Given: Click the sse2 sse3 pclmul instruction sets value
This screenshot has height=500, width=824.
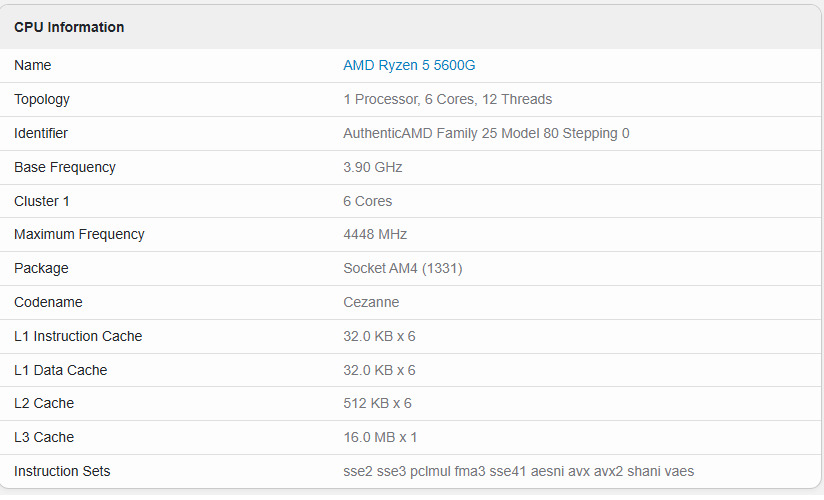Looking at the screenshot, I should 518,472.
